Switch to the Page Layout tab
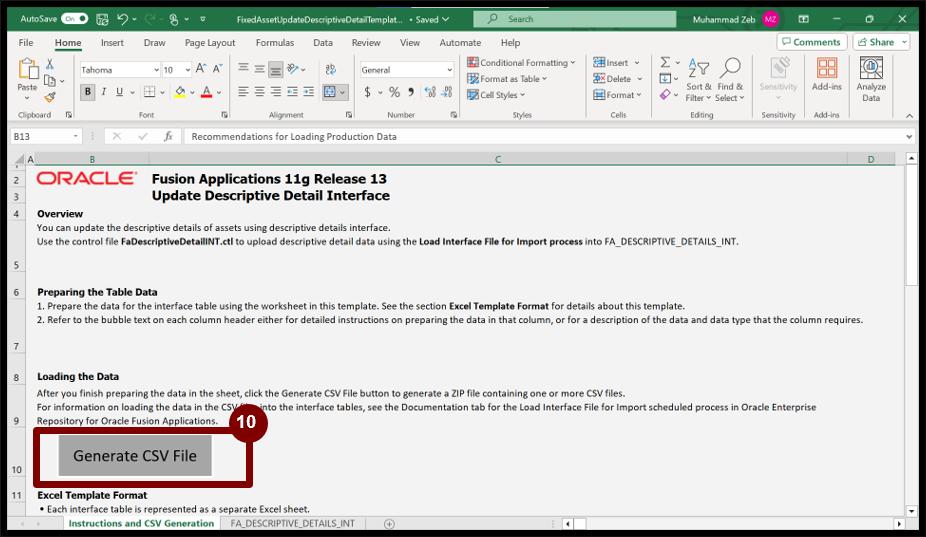Screen dimensions: 926x537 pyautogui.click(x=210, y=43)
